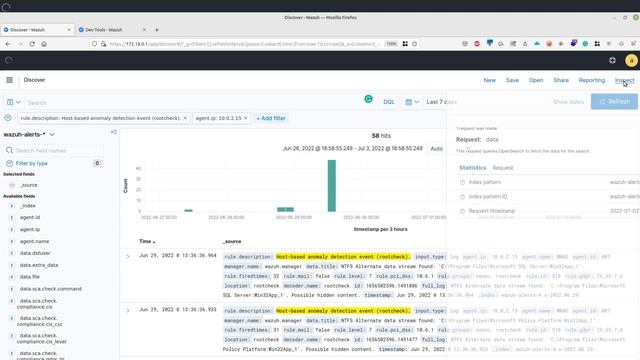This screenshot has height=360, width=640.
Task: Click the Request timestamp info icon
Action: 462,211
